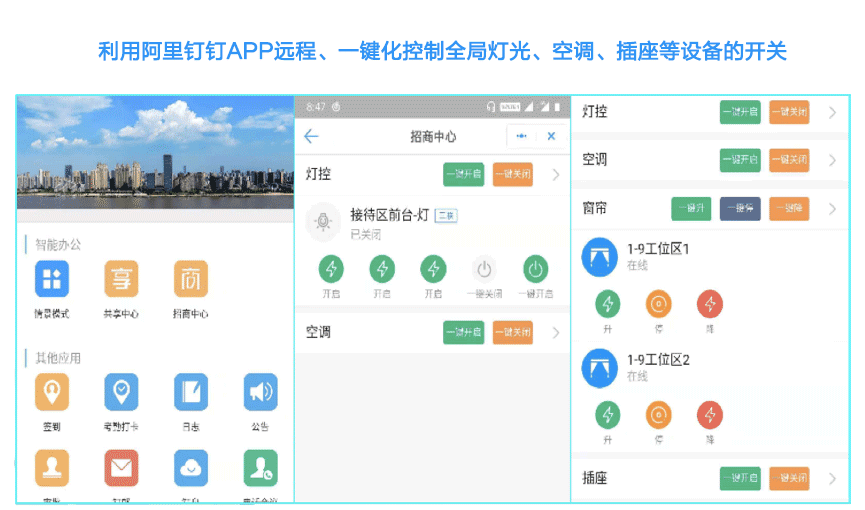865x510 pixels.
Task: Click the 在线 status under 1-9工位区1
Action: (x=637, y=265)
